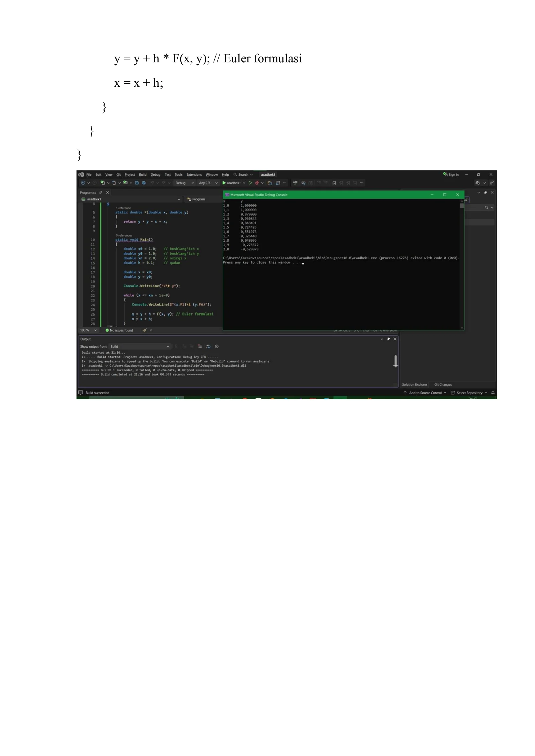Click the Search box in title bar
This screenshot has width=535, height=756.
click(243, 175)
